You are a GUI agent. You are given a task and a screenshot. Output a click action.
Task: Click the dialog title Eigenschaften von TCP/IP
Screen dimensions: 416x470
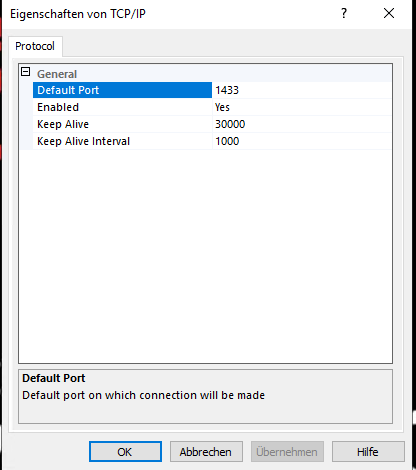tap(78, 14)
